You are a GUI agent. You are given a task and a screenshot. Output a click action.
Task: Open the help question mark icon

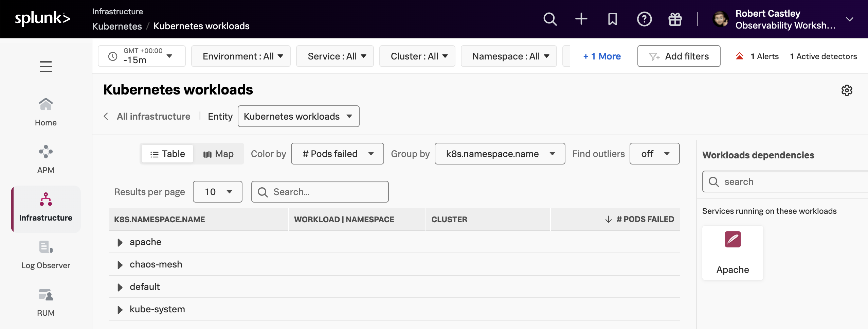point(644,19)
